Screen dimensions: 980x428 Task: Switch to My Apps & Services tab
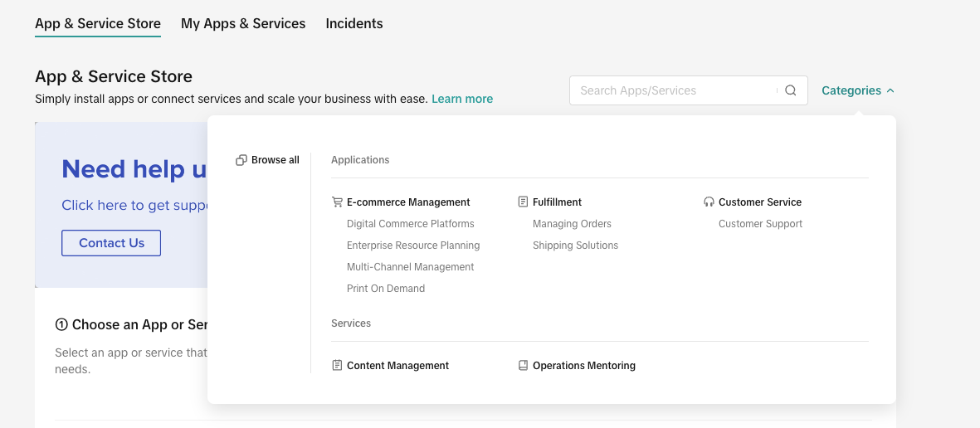(x=243, y=23)
